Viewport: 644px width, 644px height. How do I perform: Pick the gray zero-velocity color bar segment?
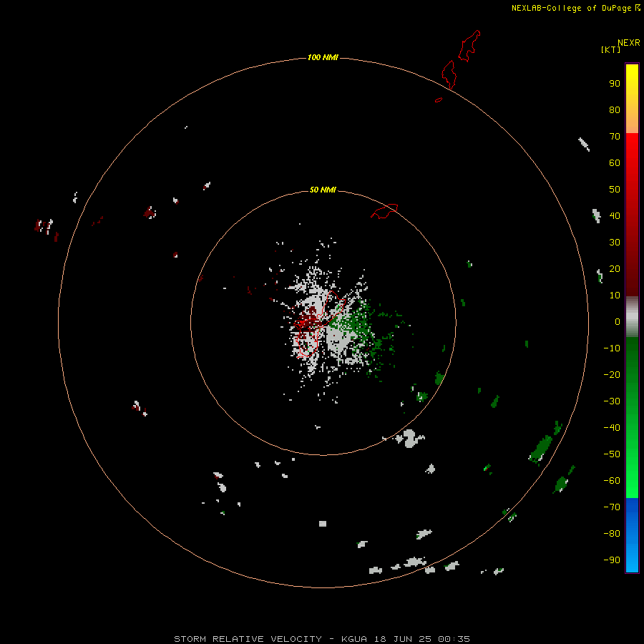[632, 317]
